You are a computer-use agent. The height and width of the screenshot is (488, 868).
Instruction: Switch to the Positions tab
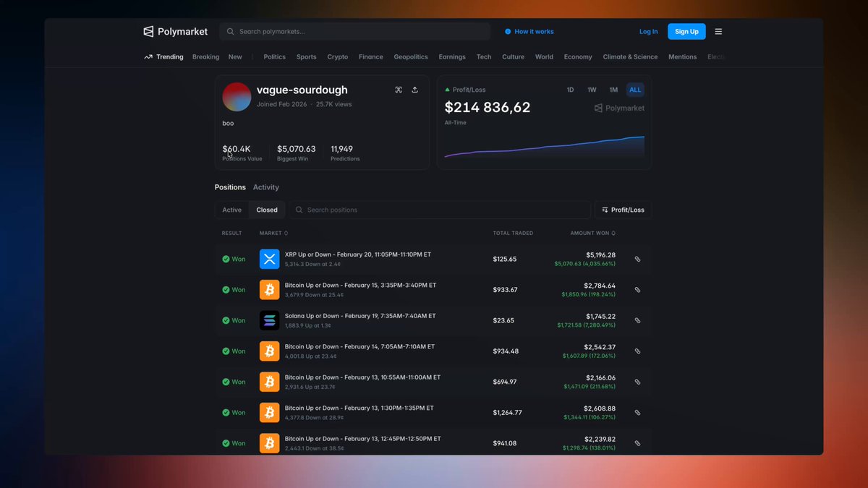[230, 187]
